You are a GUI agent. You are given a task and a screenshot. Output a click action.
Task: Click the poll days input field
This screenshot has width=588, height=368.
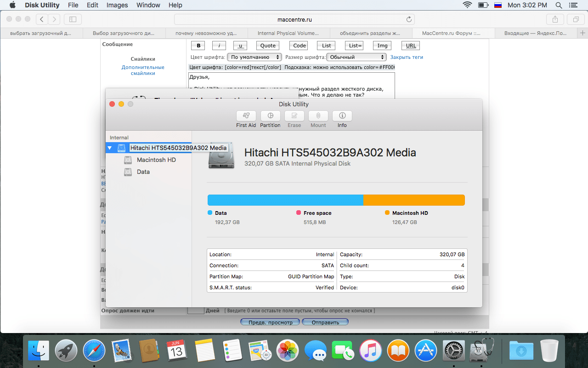(x=196, y=310)
